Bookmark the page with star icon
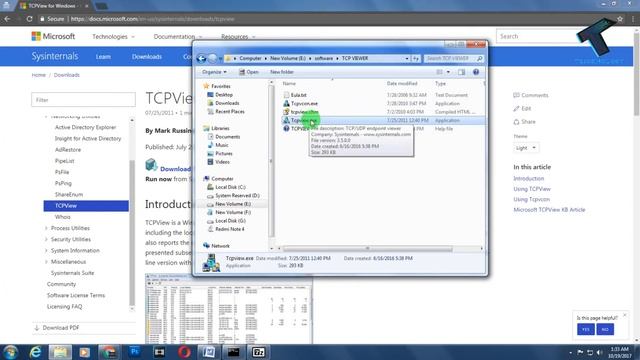 pyautogui.click(x=620, y=19)
